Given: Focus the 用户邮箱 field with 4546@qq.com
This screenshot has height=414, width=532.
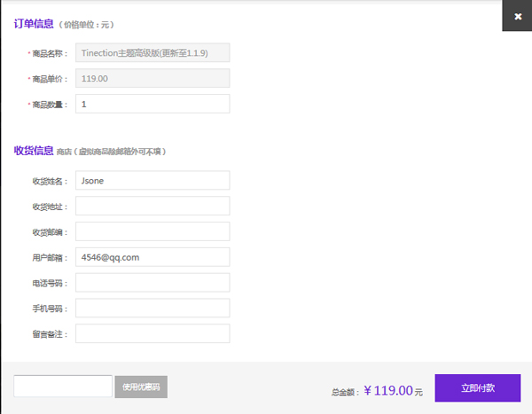Looking at the screenshot, I should [153, 257].
